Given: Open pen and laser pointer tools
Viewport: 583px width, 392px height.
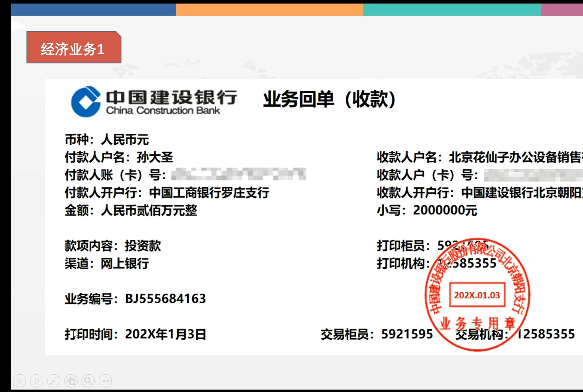Looking at the screenshot, I should click(x=54, y=381).
